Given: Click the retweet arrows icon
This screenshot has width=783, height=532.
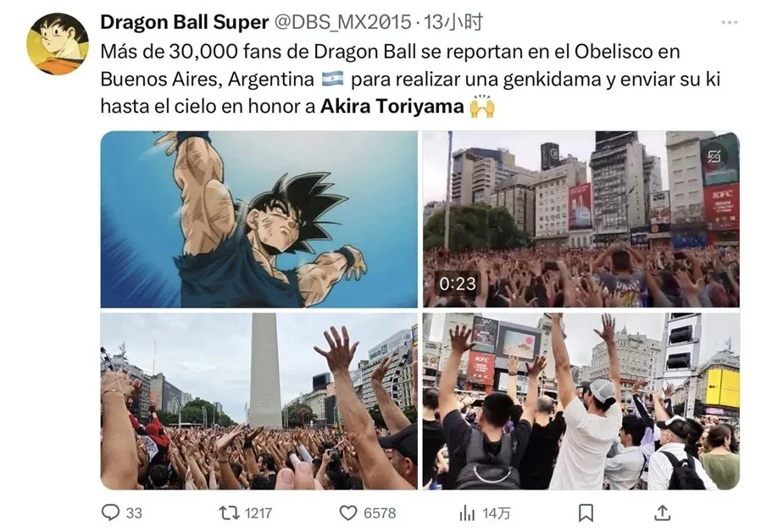Looking at the screenshot, I should click(229, 513).
